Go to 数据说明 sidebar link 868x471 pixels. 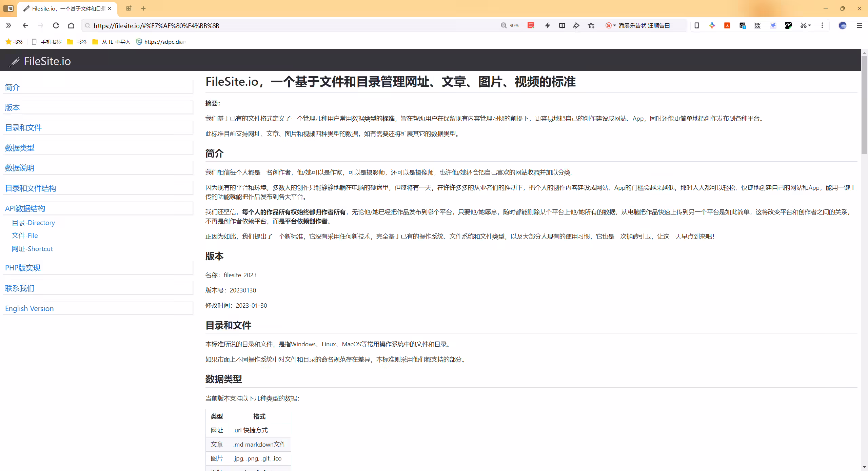pyautogui.click(x=20, y=168)
